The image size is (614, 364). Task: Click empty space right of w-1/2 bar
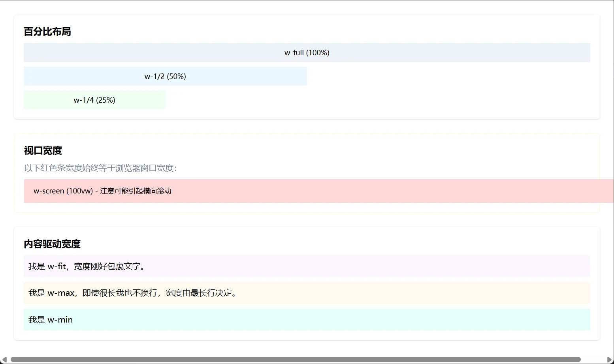pos(446,76)
